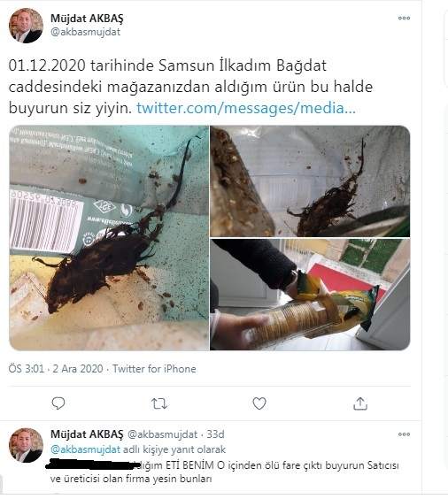This screenshot has width=448, height=499.
Task: Click the 33d timestamp on reply tweet
Action: 215,434
